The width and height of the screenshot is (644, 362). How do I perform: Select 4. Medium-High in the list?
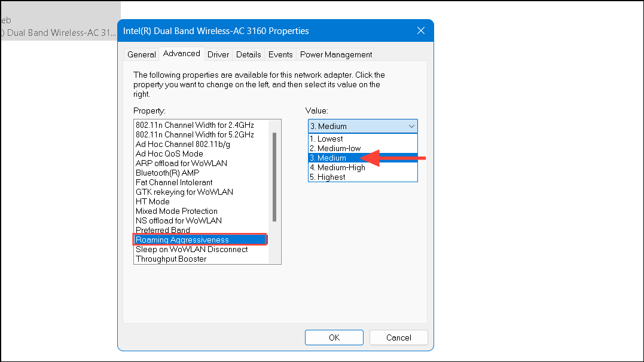(362, 167)
